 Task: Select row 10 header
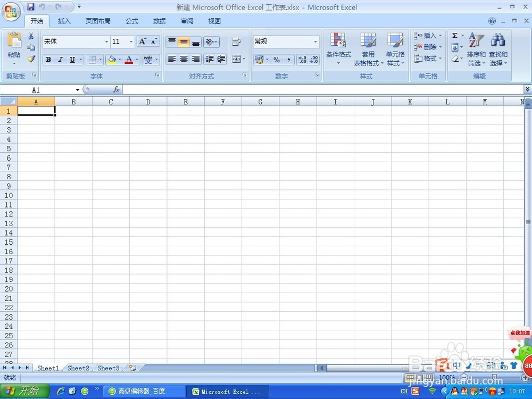[9, 195]
